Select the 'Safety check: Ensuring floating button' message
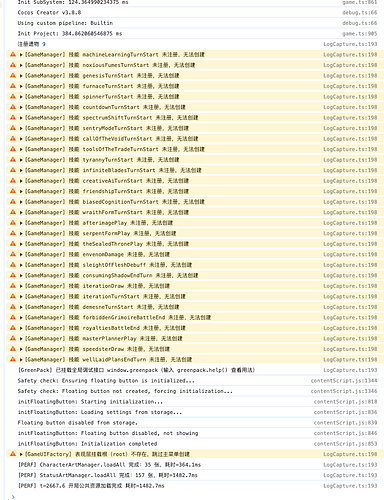Image resolution: width=384 pixels, height=500 pixels. [106, 380]
